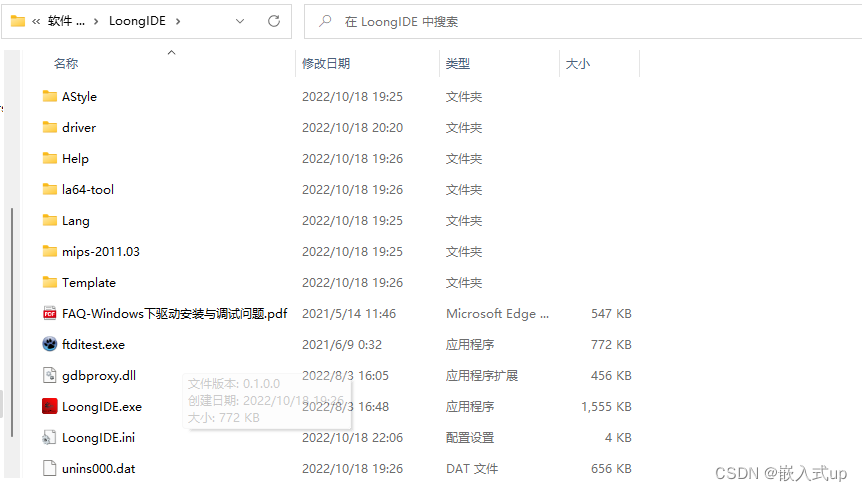The image size is (862, 491).
Task: Sort by the 大小 column header
Action: [x=577, y=64]
